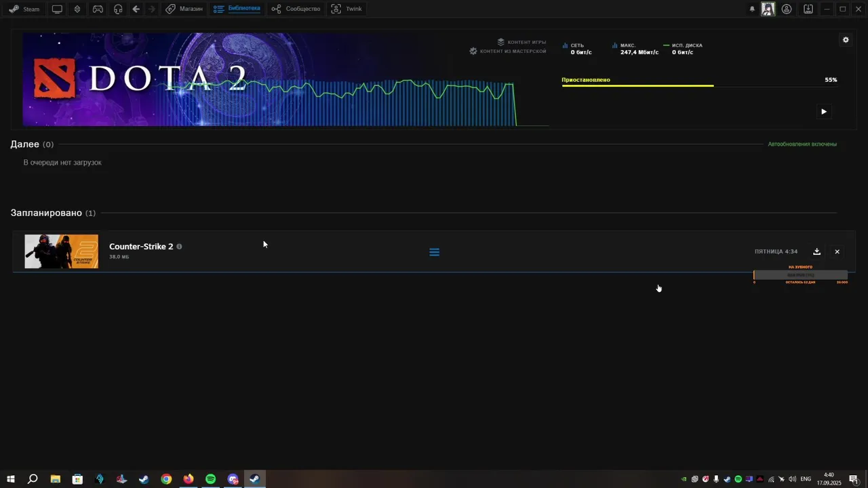Click the NVIDIA tray icon
This screenshot has width=868, height=488.
click(x=684, y=479)
